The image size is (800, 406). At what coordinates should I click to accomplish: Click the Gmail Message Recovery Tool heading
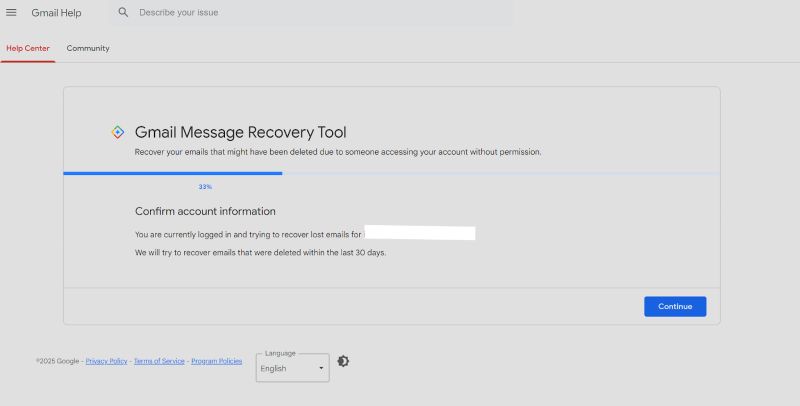240,132
